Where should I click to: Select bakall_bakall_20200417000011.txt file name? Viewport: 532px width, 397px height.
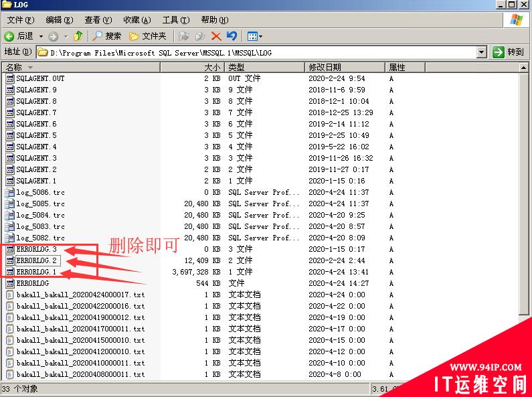pyautogui.click(x=80, y=329)
